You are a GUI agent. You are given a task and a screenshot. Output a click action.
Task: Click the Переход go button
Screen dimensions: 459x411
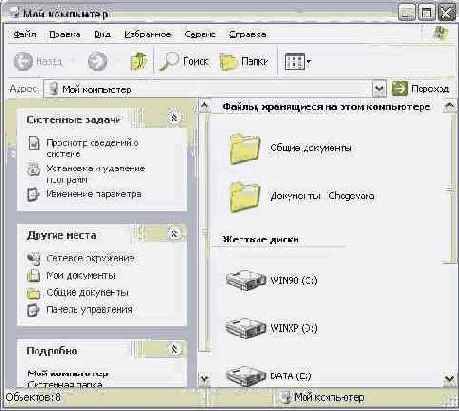point(421,89)
